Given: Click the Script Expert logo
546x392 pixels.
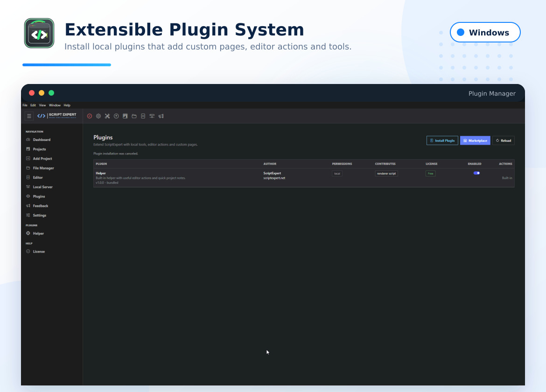Looking at the screenshot, I should pyautogui.click(x=57, y=116).
